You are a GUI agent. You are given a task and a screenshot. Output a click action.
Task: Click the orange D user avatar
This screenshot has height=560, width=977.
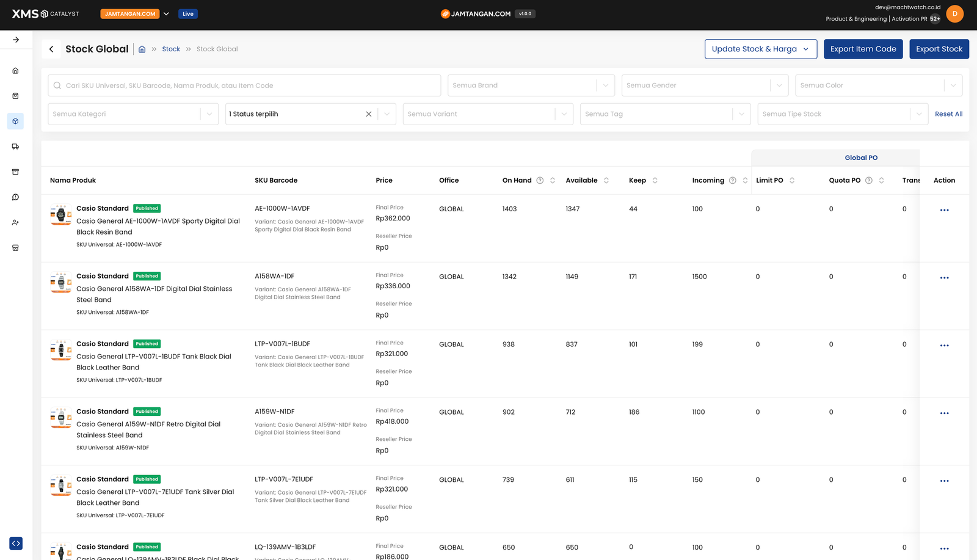[955, 13]
